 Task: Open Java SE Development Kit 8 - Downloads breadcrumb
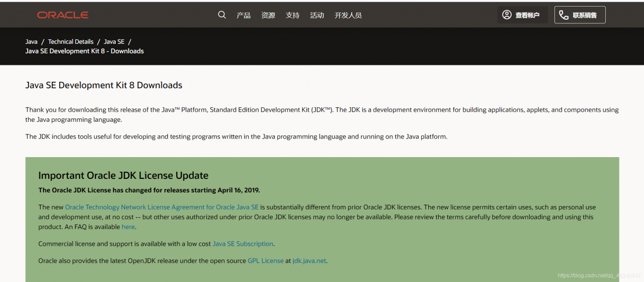click(x=85, y=51)
